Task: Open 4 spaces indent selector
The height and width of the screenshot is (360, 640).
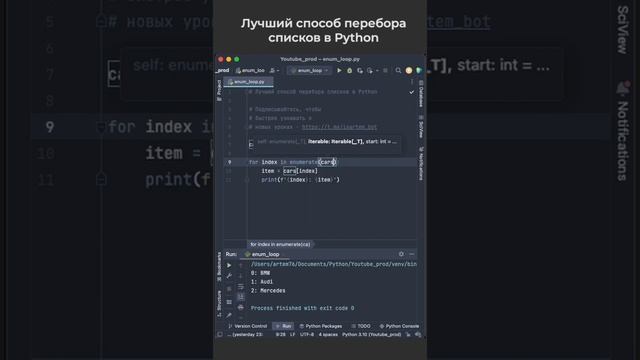Action: pyautogui.click(x=328, y=335)
